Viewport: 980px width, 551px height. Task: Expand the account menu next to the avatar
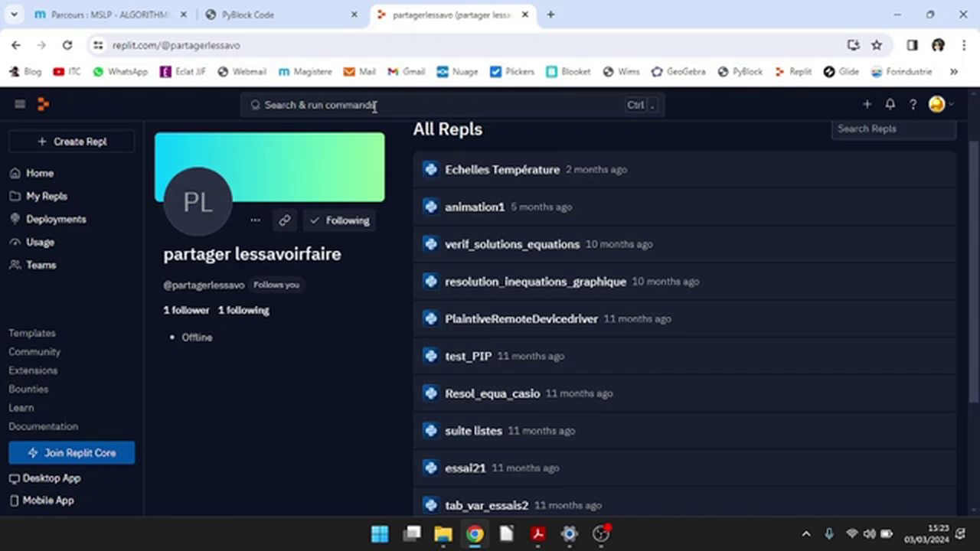point(952,104)
